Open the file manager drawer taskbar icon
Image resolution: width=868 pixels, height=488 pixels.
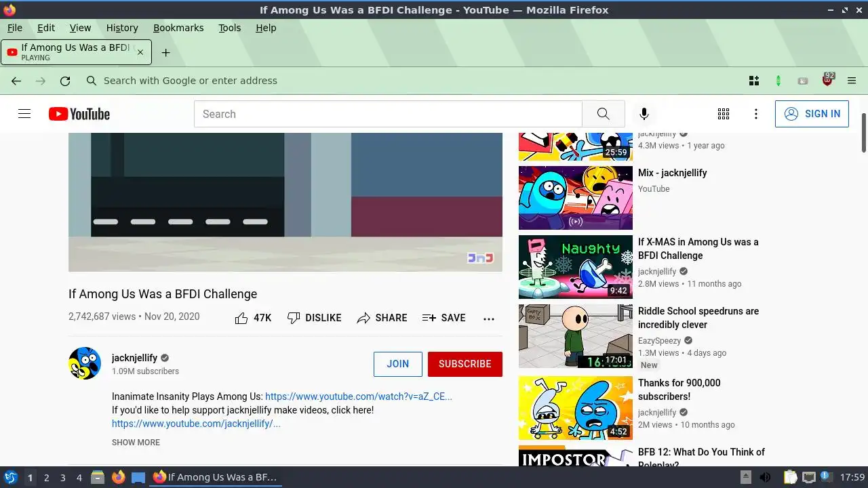tap(98, 477)
